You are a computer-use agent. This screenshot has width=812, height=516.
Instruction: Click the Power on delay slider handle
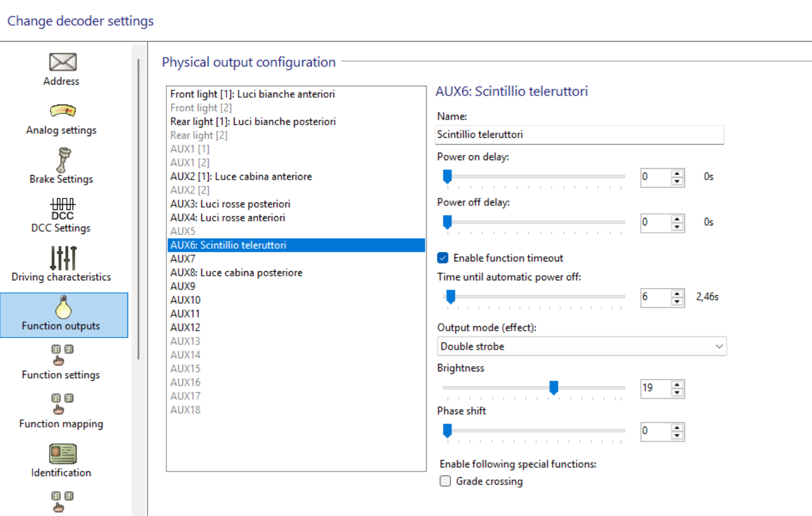coord(447,177)
